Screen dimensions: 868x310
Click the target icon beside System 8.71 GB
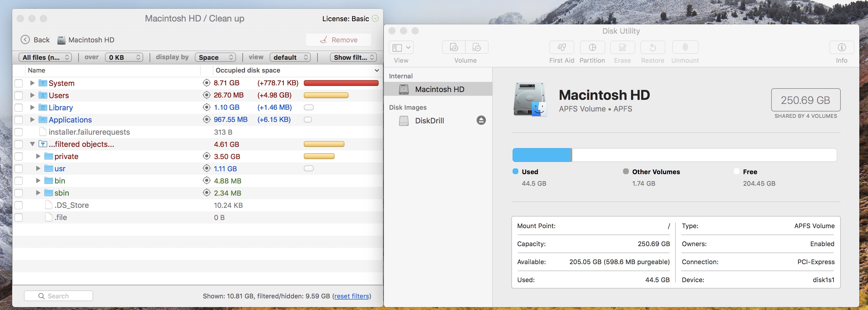tap(206, 83)
